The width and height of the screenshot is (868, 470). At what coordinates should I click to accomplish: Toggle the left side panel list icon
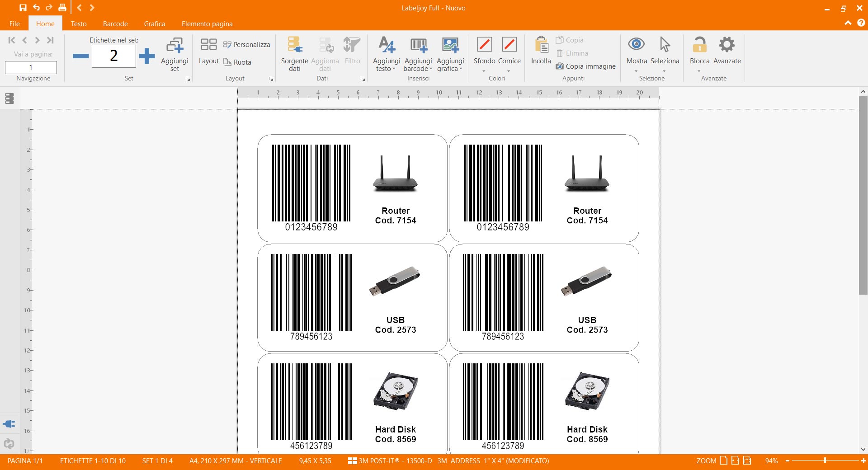(9, 98)
